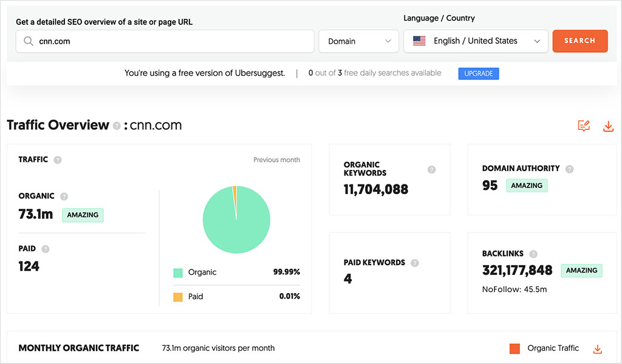622x364 pixels.
Task: Click the green Organic legend swatch
Action: [179, 272]
